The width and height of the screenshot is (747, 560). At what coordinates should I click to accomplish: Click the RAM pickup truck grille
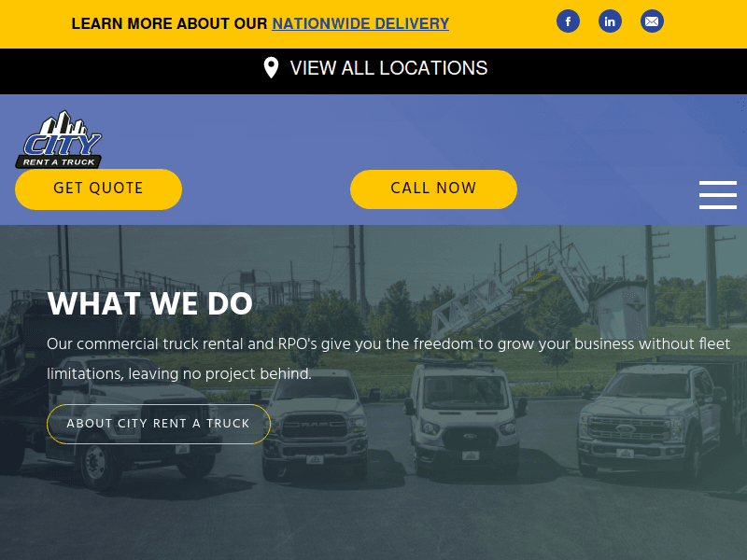(x=314, y=425)
